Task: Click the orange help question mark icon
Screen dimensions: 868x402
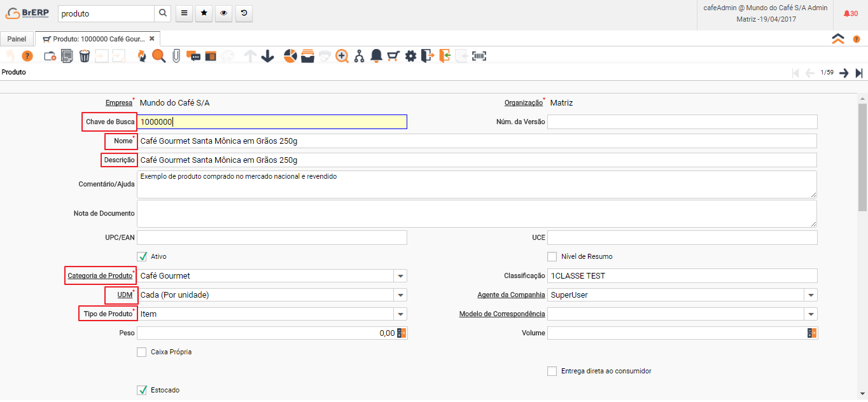Action: pyautogui.click(x=27, y=56)
